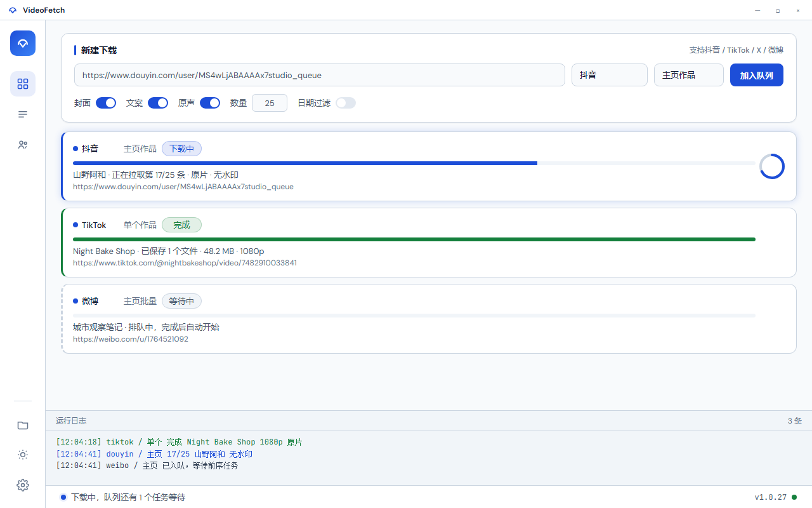Click the 城市观察笔记 queued status line
Screen dimensions: 812x508
[146, 327]
